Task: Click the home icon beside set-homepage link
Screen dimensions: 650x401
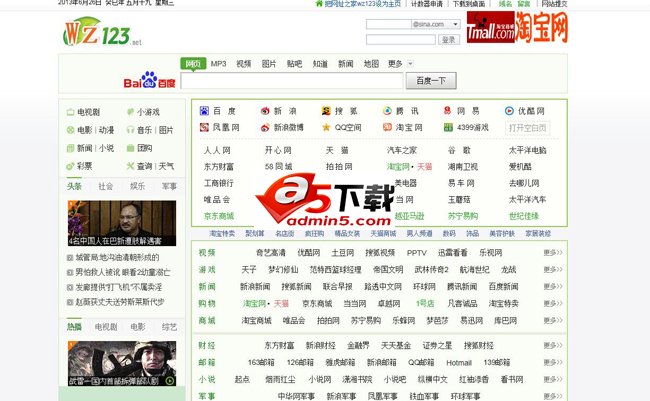Action: pyautogui.click(x=319, y=3)
